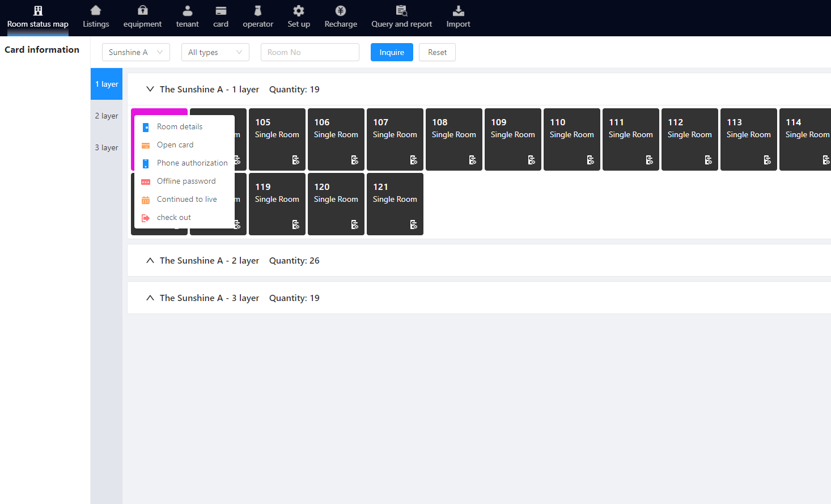Expand The Sunshine A 2 layer section
The height and width of the screenshot is (504, 831).
150,260
